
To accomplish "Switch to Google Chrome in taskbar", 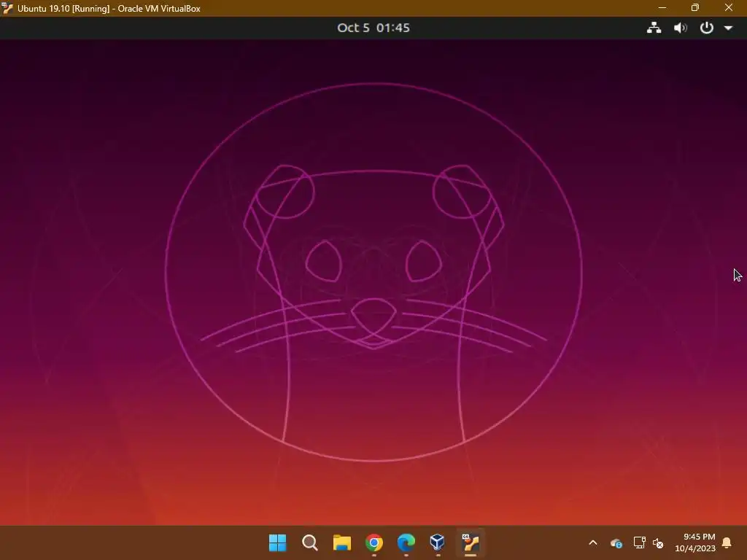I will pyautogui.click(x=374, y=542).
